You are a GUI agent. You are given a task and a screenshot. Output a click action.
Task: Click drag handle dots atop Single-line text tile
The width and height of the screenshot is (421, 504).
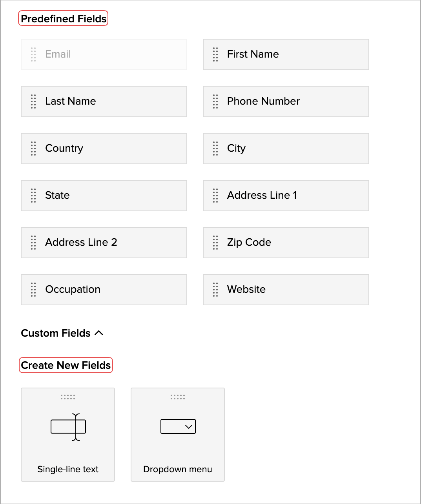pos(68,397)
